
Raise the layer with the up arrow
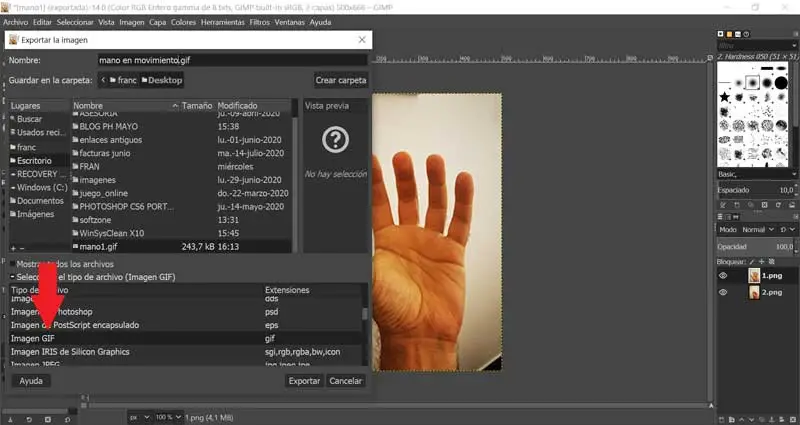pyautogui.click(x=743, y=419)
